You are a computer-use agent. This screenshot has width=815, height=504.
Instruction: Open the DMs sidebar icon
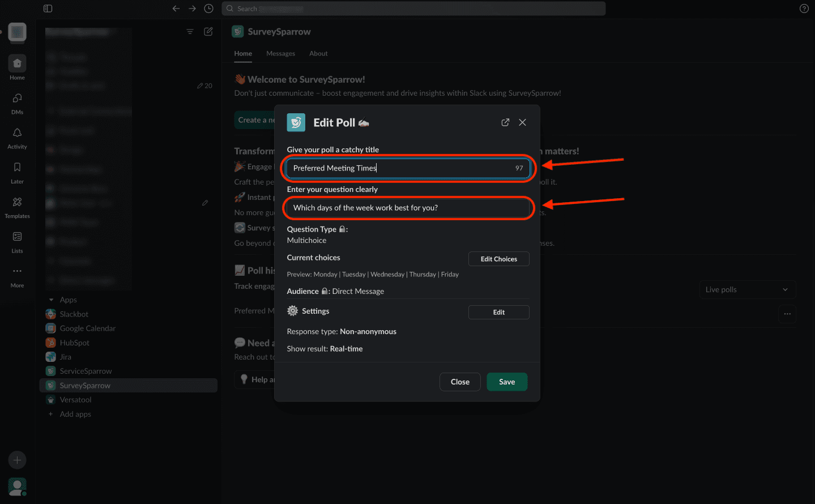(x=17, y=99)
